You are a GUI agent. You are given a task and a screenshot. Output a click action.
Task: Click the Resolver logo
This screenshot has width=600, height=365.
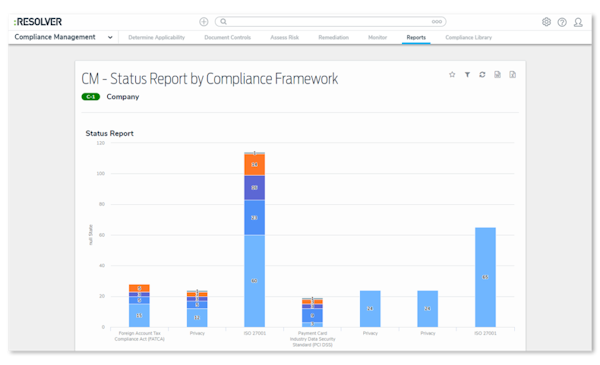tap(38, 22)
